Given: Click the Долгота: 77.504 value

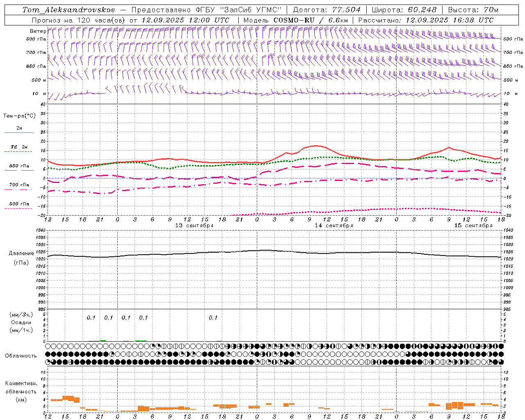Looking at the screenshot, I should [x=327, y=10].
